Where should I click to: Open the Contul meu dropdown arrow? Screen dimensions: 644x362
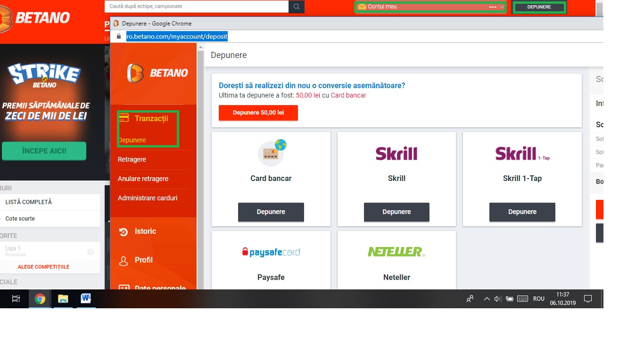tap(502, 7)
